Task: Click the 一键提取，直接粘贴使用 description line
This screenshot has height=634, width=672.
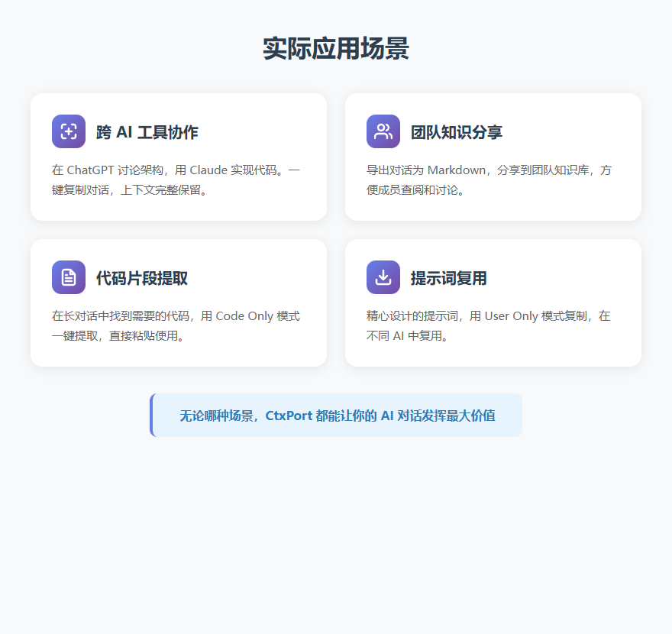Action: click(x=118, y=335)
